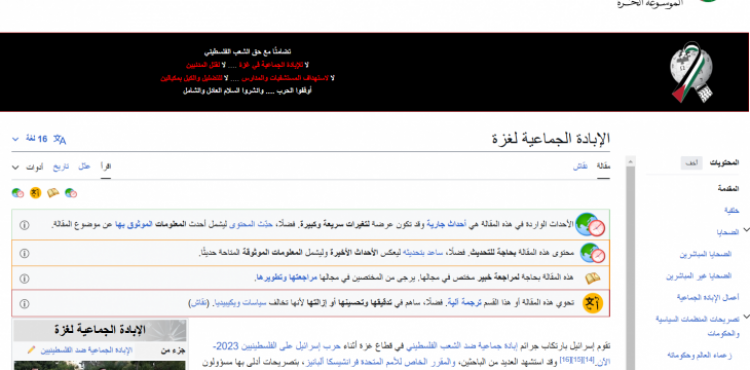Viewport: 750px width, 370px height.
Task: Click globe-clock icon in green current events notice
Action: click(x=590, y=225)
